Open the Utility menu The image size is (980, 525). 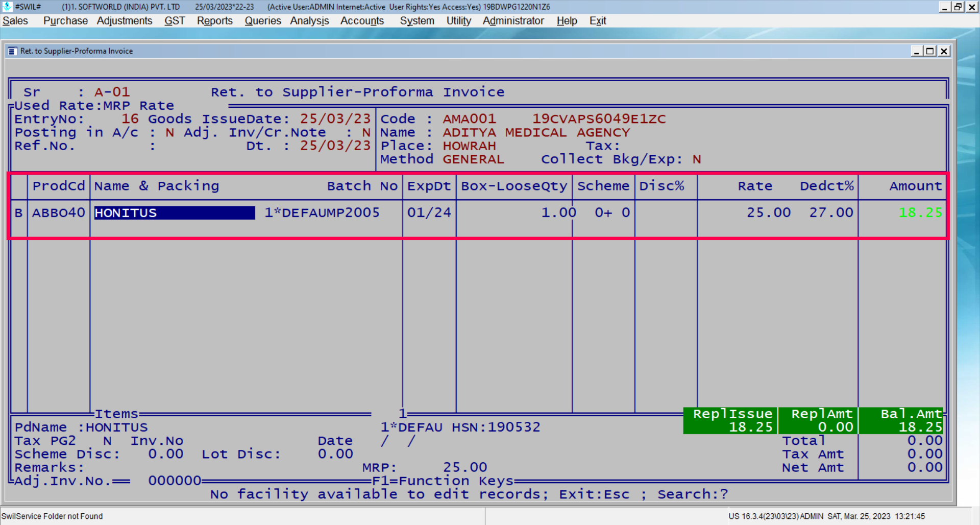point(459,21)
